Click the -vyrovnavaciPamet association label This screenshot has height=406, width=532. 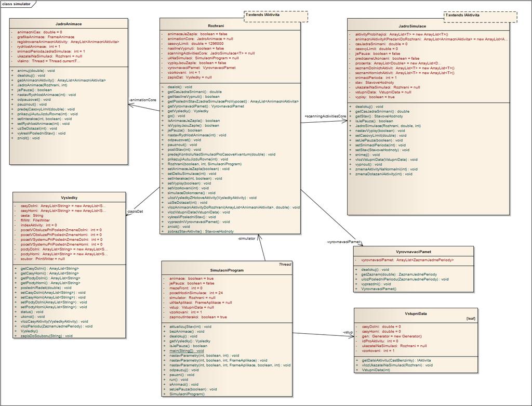click(x=343, y=242)
